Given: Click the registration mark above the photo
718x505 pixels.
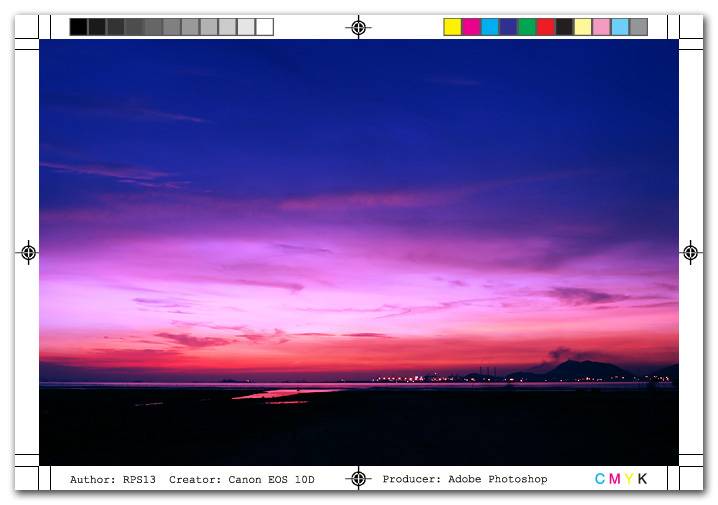Looking at the screenshot, I should pyautogui.click(x=359, y=27).
